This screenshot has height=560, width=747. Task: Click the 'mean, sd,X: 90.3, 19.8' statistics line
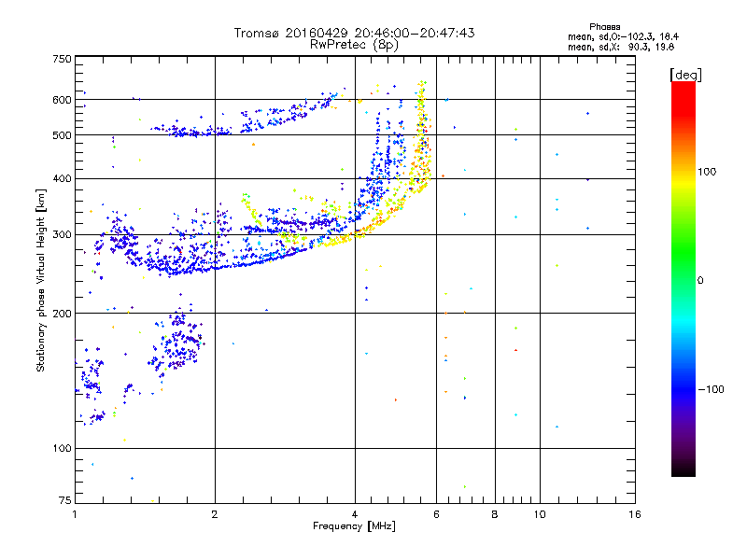point(621,47)
